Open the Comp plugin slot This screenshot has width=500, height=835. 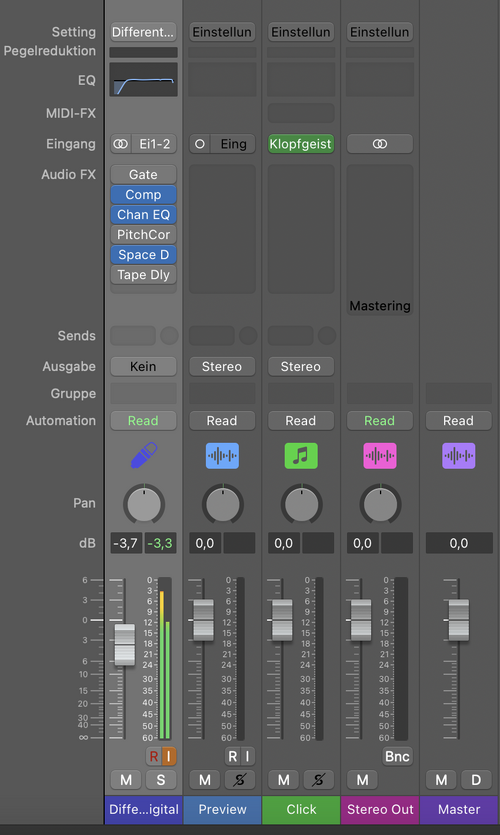pos(143,195)
